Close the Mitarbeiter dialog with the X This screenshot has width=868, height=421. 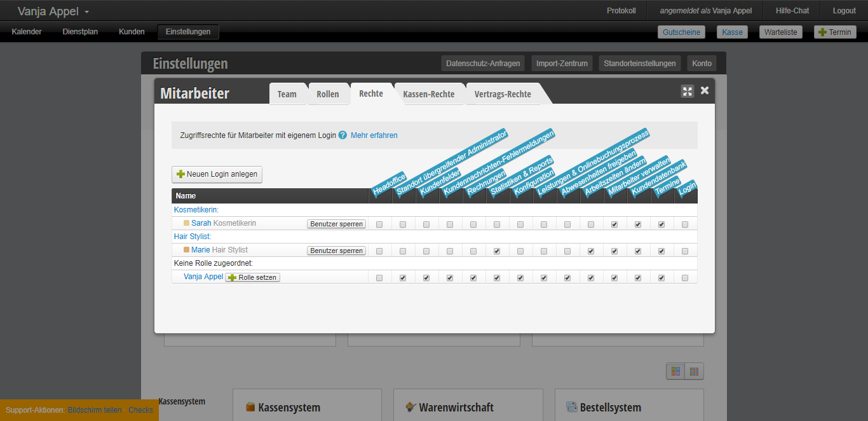pyautogui.click(x=705, y=90)
